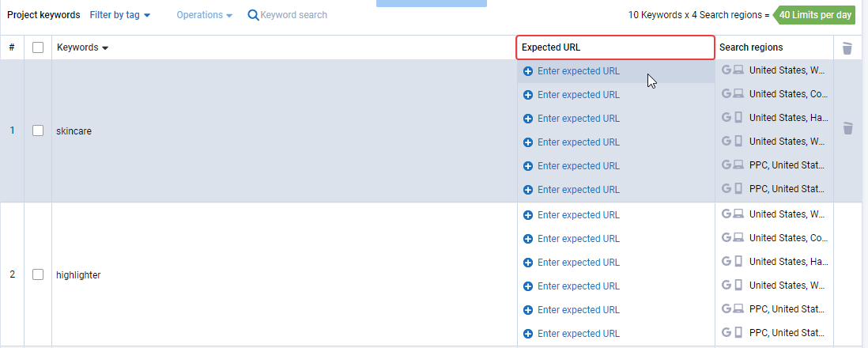Click the magnifier icon beside Keyword search

tap(253, 15)
